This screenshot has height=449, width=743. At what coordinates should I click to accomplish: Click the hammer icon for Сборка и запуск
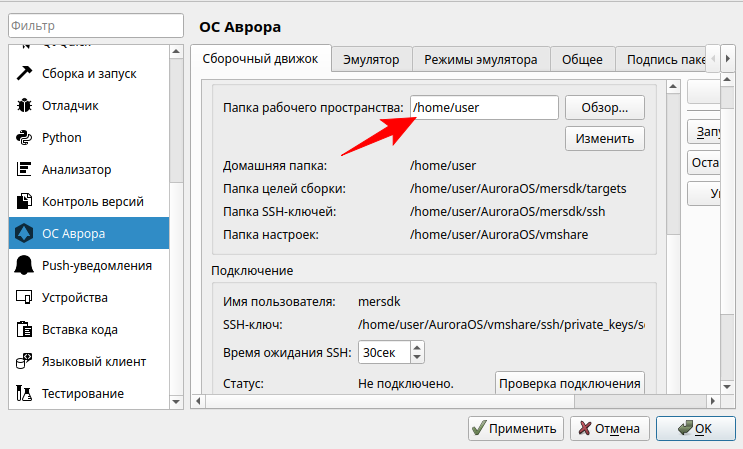24,73
